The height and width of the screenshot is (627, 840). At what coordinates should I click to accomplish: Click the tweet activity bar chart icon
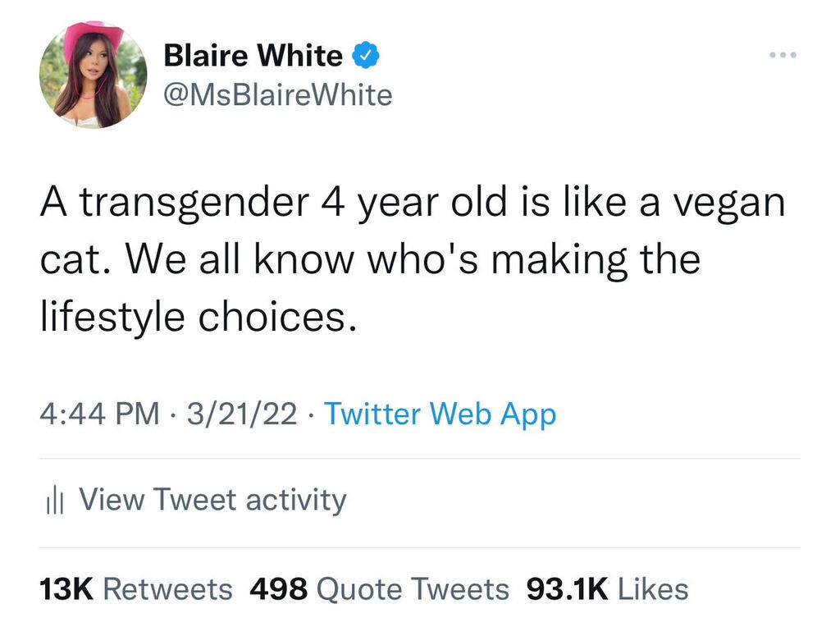pos(55,501)
